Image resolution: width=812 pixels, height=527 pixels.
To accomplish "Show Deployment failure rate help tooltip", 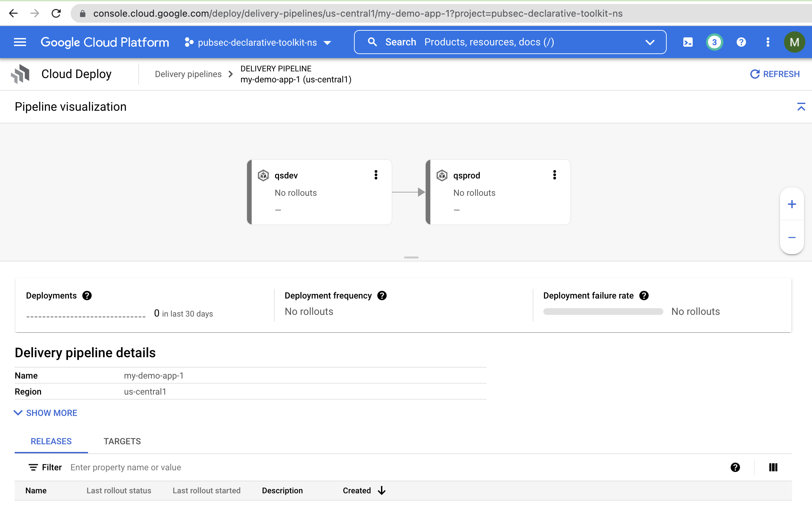I will coord(644,296).
